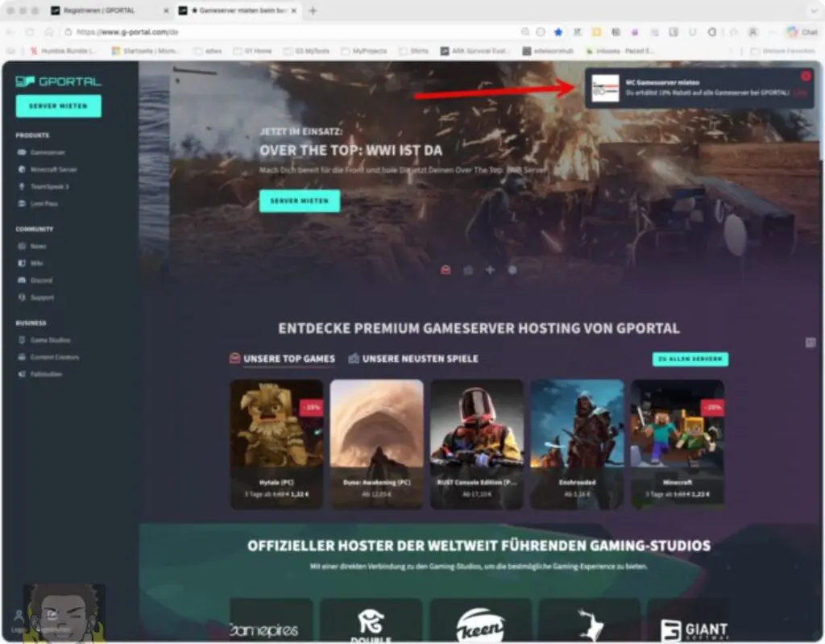Click the SERVER MIETEN banner button
The width and height of the screenshot is (825, 644).
click(x=300, y=200)
